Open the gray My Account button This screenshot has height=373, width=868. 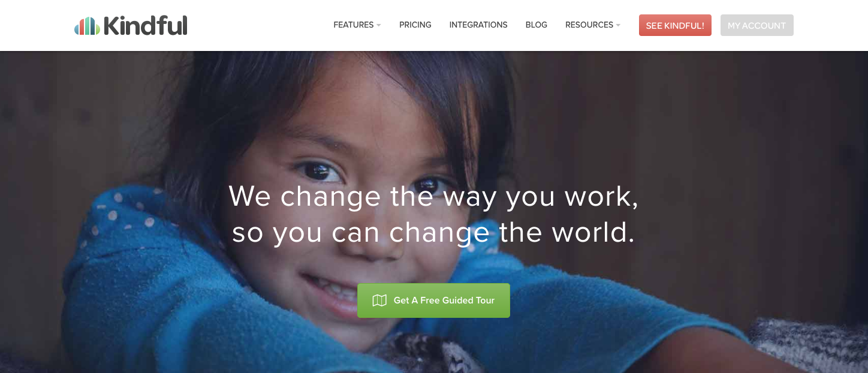(757, 25)
